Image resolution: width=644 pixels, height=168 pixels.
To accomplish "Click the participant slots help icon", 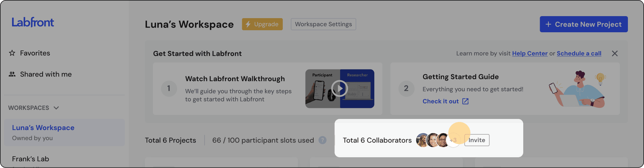I will 322,140.
